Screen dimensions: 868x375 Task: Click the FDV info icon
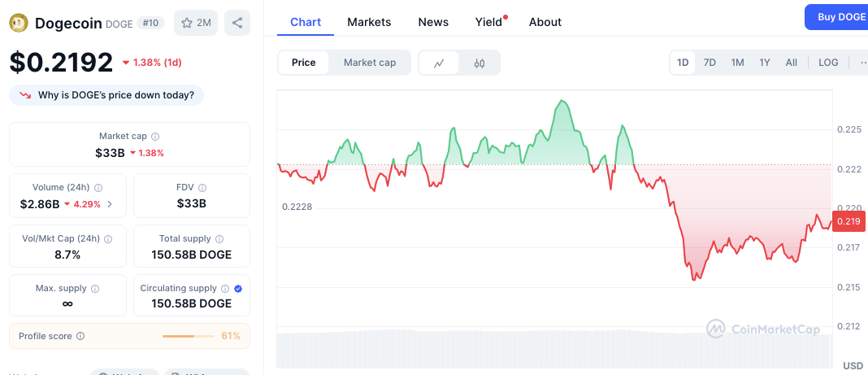202,187
